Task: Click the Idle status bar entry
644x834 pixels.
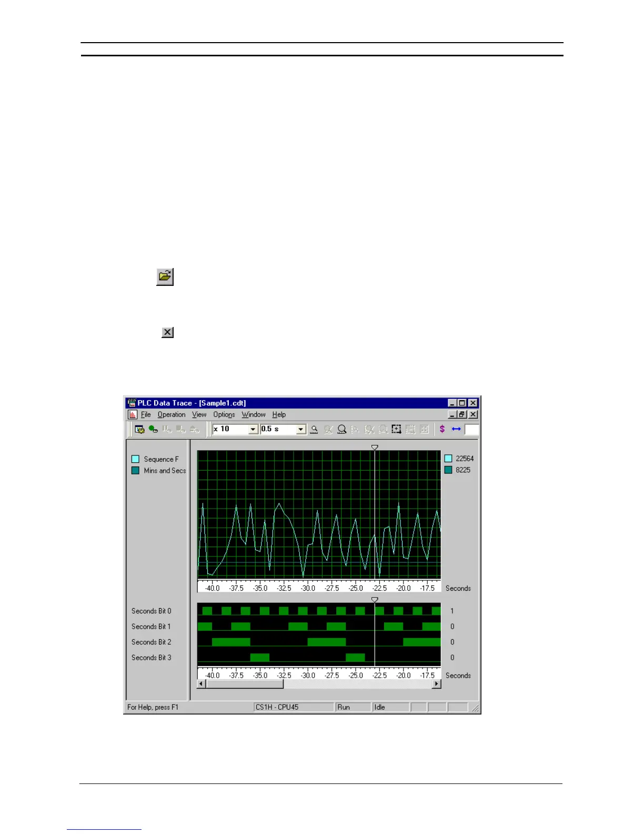Action: pyautogui.click(x=391, y=707)
